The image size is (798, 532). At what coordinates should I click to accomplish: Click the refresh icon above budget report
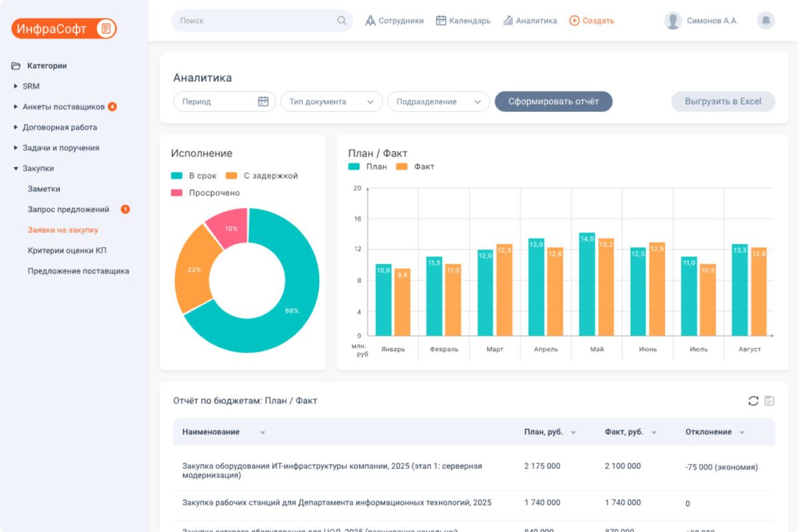[753, 400]
